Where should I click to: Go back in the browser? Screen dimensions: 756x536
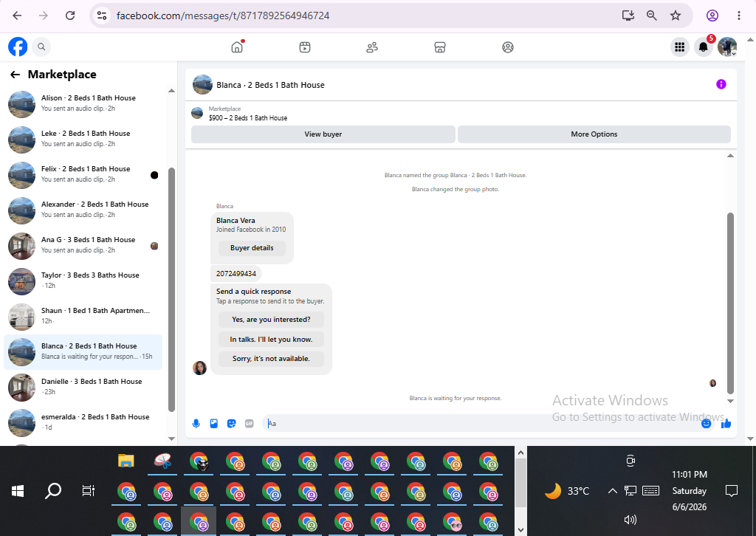click(18, 16)
